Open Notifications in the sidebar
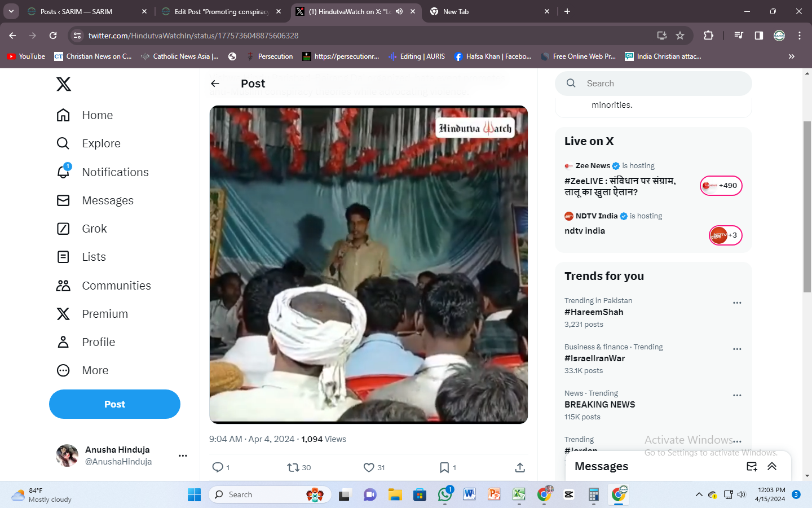The image size is (812, 508). pyautogui.click(x=115, y=172)
